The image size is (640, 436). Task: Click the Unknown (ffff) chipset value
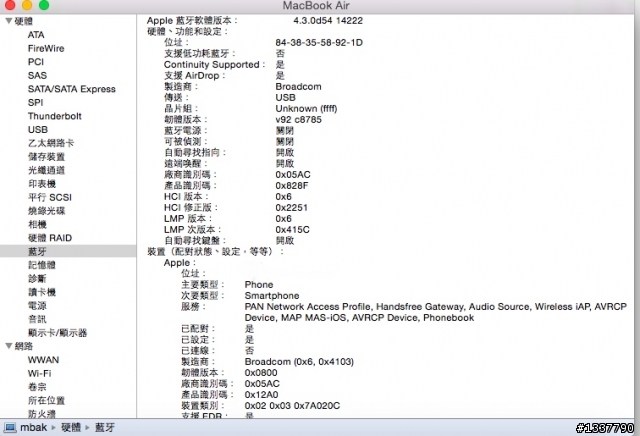point(306,109)
